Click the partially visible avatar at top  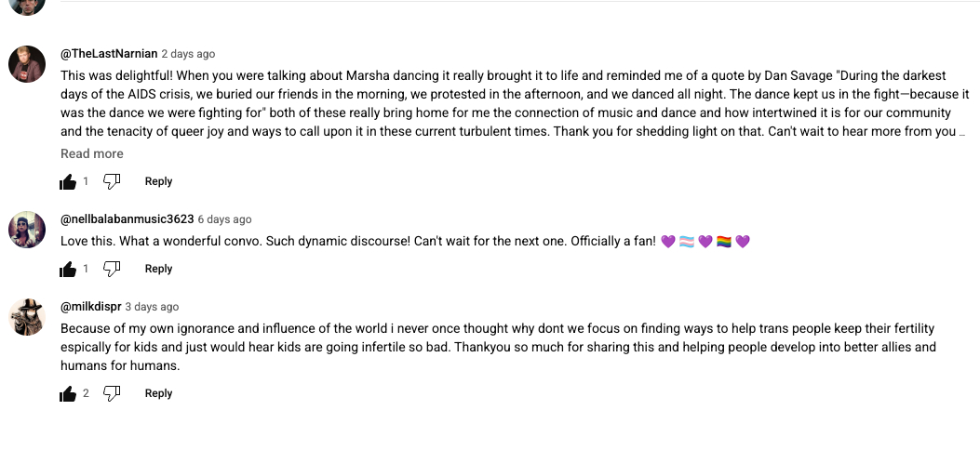[27, 6]
